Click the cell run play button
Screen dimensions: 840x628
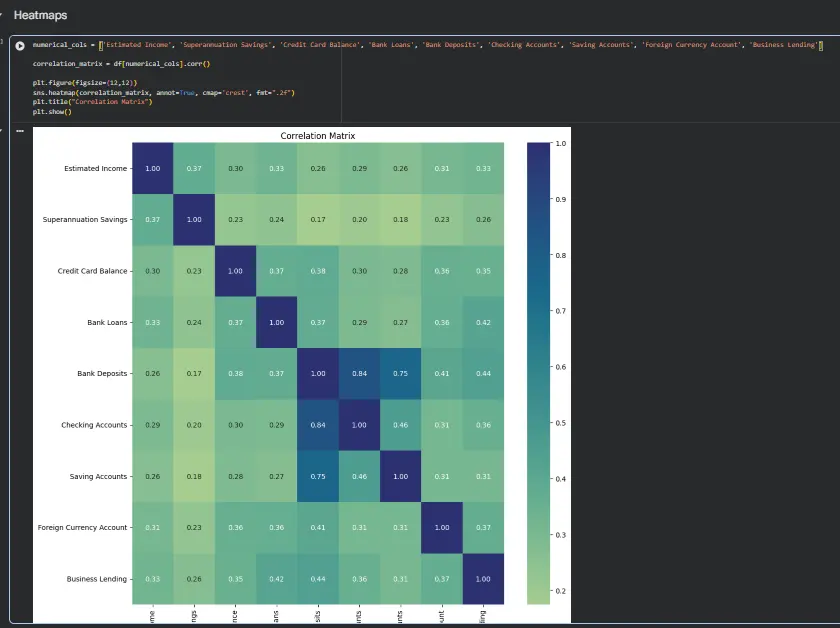tap(21, 44)
